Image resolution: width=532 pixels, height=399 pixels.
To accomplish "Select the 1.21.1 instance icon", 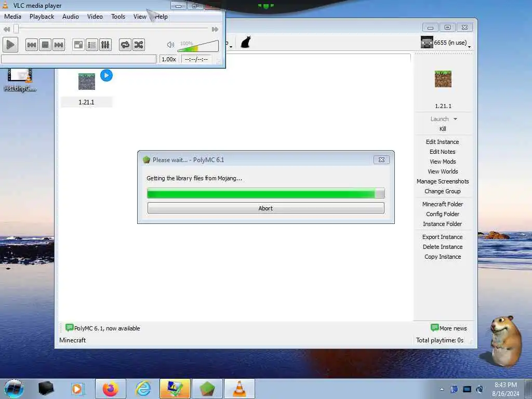I will tap(87, 82).
